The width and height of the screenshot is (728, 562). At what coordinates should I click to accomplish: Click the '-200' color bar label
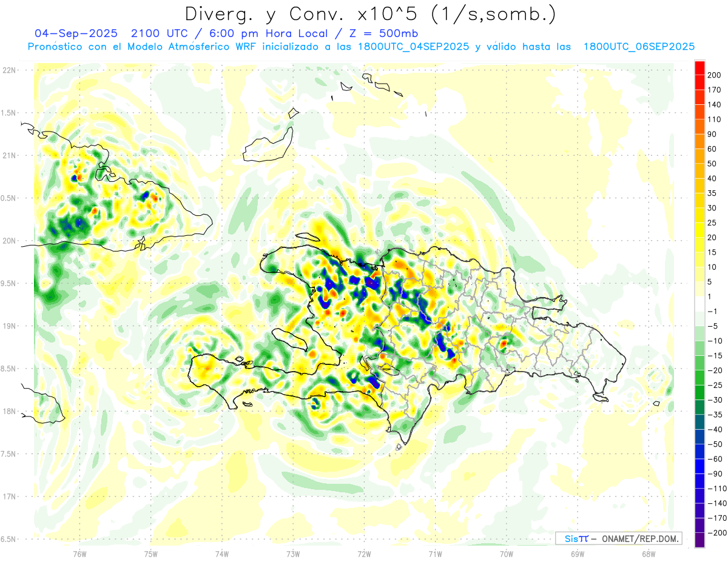tap(718, 532)
